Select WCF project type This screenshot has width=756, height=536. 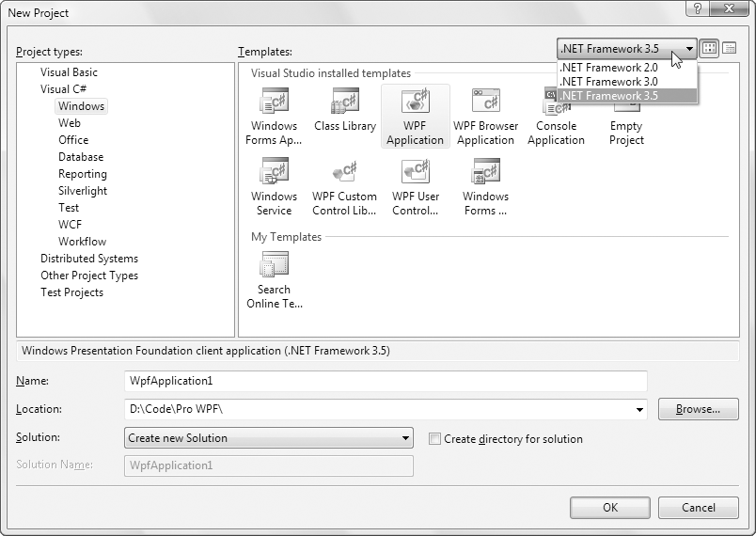coord(70,225)
